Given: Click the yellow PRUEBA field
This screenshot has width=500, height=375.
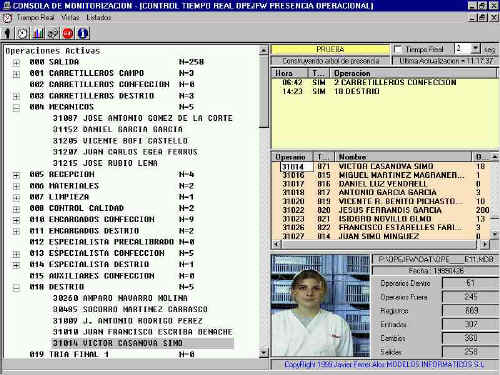Looking at the screenshot, I should point(330,49).
